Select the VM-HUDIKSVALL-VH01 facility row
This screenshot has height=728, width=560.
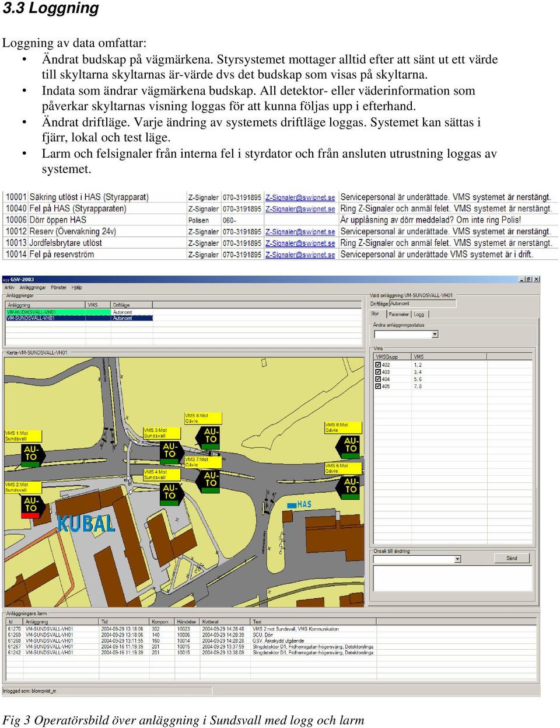point(79,312)
